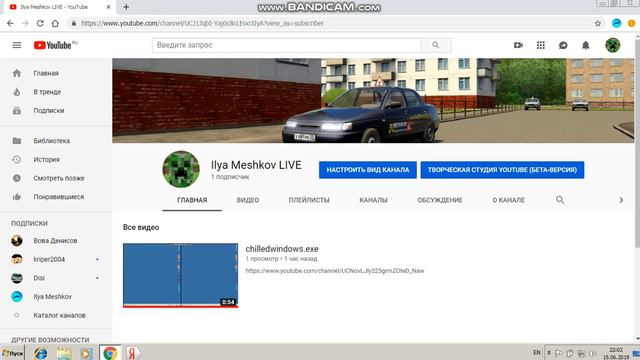Viewport: 640px width, 360px height.
Task: Open ТВОРЧЕСКАЯ СТУДИЯ YOUTUBE button
Action: pyautogui.click(x=502, y=170)
